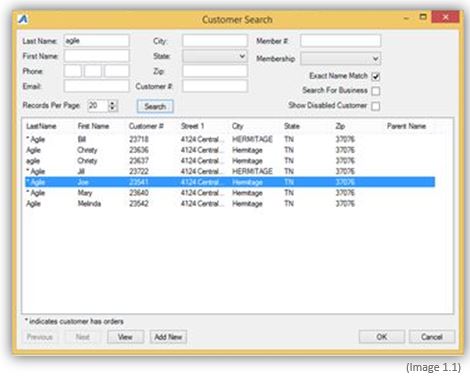470x379 pixels.
Task: Open the State dropdown
Action: coord(215,56)
